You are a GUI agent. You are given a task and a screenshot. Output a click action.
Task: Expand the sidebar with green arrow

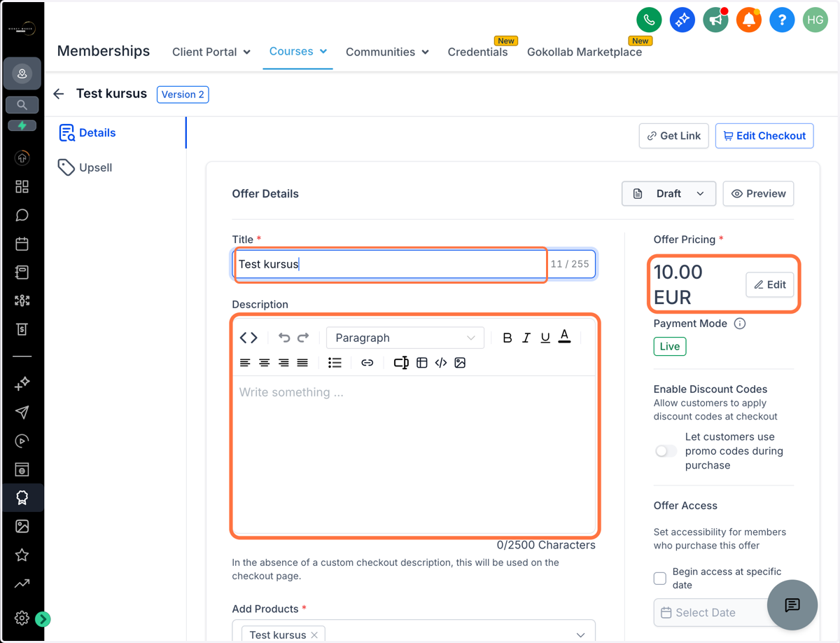pos(43,619)
